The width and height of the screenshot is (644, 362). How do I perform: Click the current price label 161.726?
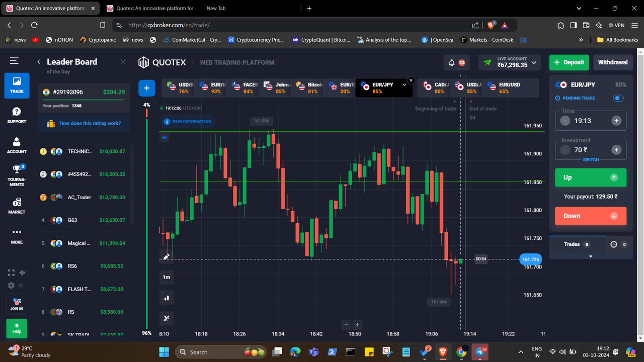[x=530, y=259]
